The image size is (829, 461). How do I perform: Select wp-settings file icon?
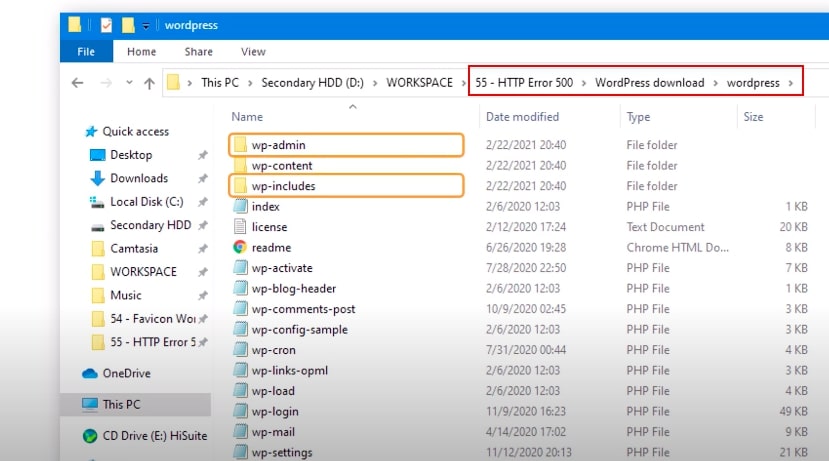[x=240, y=452]
